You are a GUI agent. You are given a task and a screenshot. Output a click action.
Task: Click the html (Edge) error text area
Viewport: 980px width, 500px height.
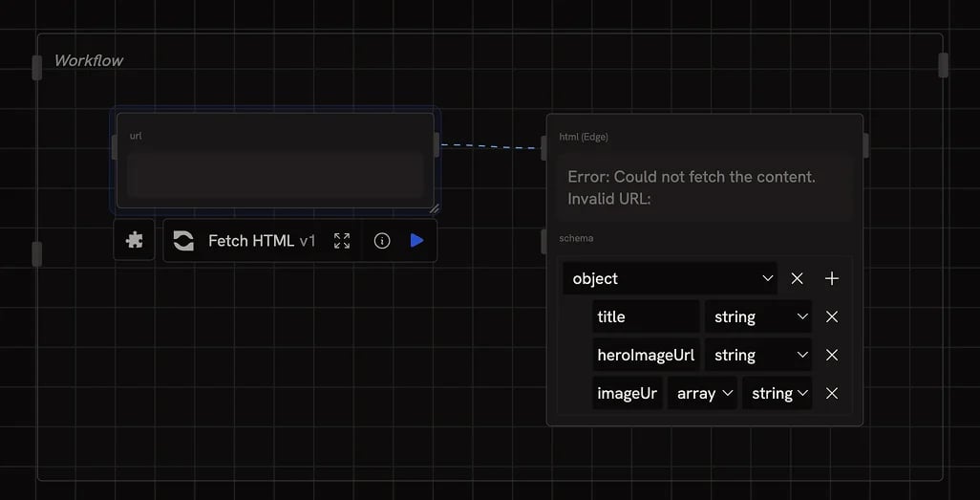[704, 187]
